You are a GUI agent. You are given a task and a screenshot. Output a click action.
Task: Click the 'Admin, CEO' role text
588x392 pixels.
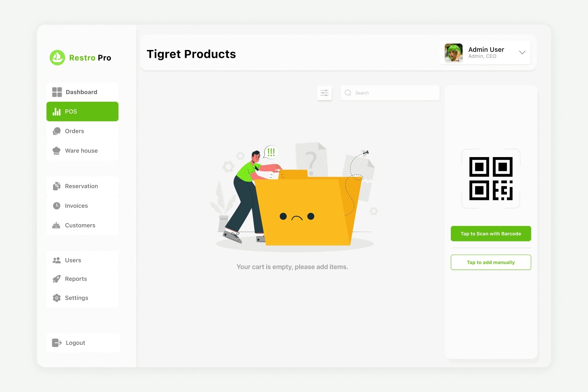[482, 56]
